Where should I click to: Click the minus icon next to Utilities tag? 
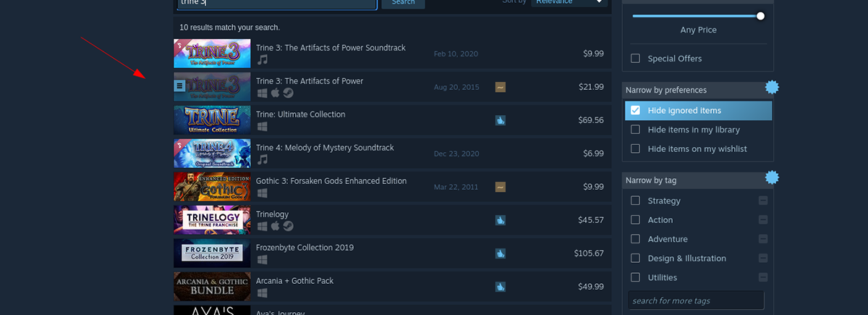763,277
